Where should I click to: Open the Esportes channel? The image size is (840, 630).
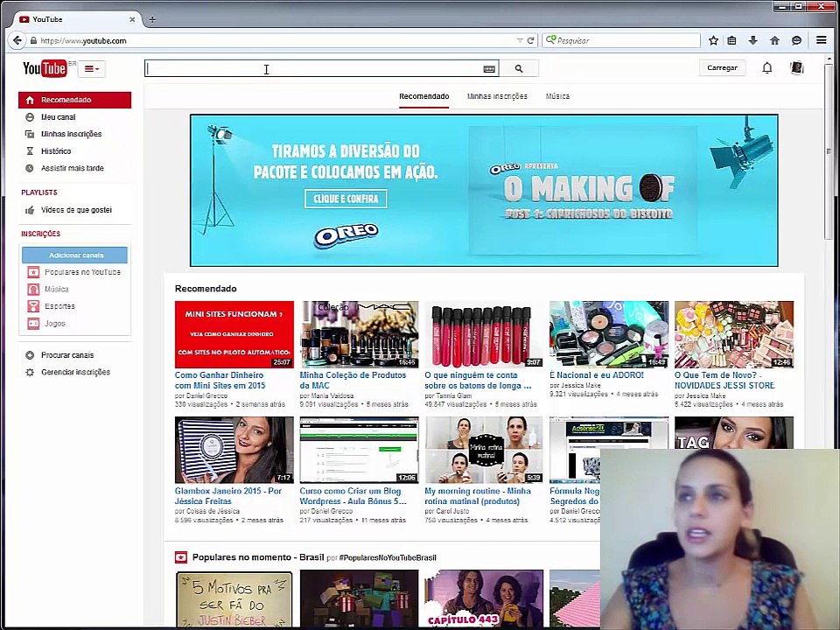(59, 306)
